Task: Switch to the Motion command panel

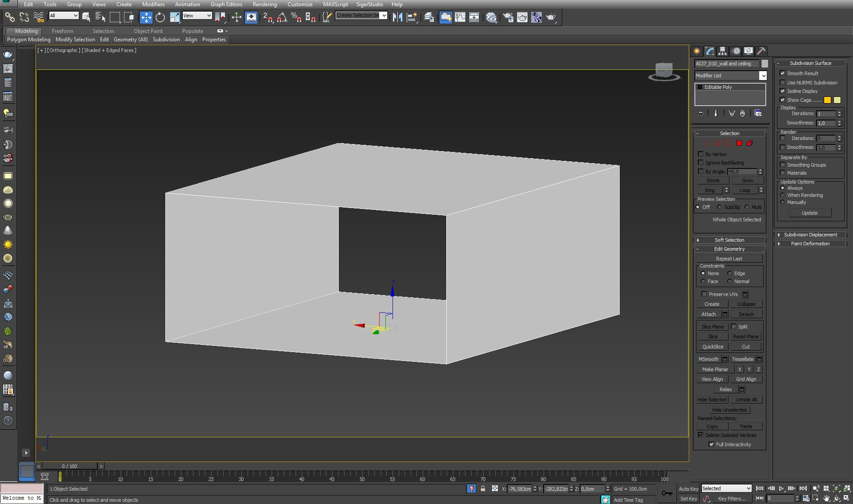Action: pyautogui.click(x=736, y=51)
